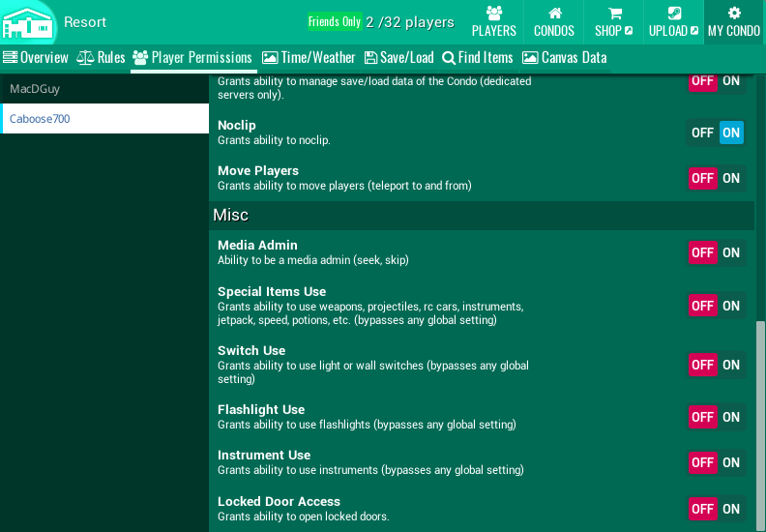Click the Canvas Data image icon
The height and width of the screenshot is (532, 766).
click(530, 58)
